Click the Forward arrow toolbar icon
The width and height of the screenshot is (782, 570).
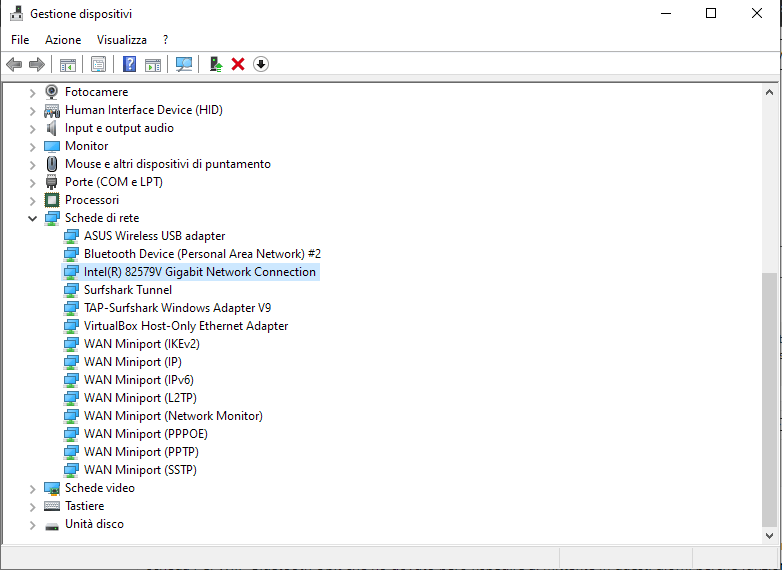(x=37, y=64)
